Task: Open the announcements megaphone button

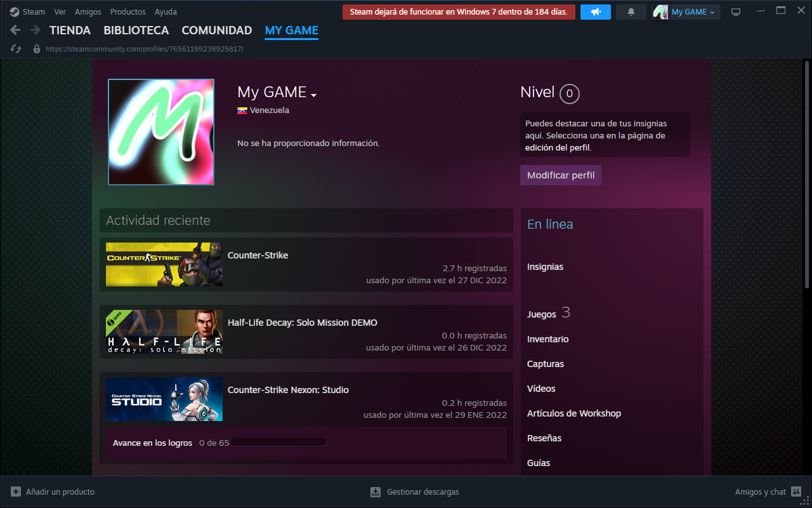Action: point(595,12)
